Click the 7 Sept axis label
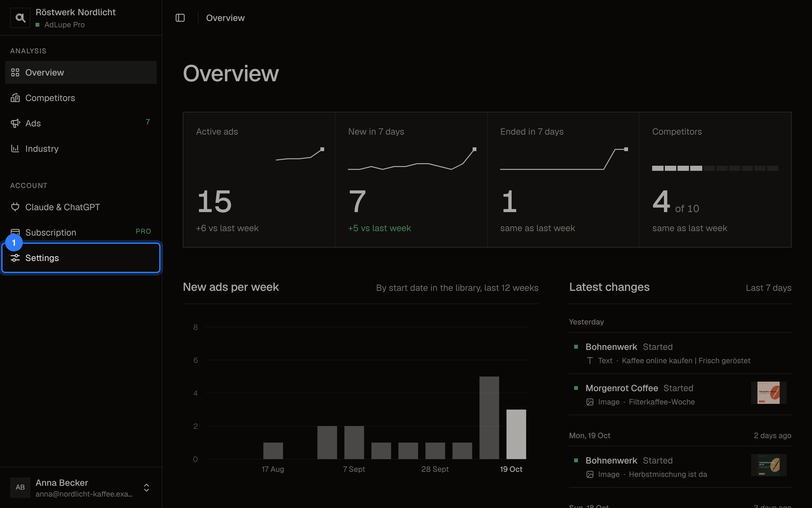 point(354,469)
